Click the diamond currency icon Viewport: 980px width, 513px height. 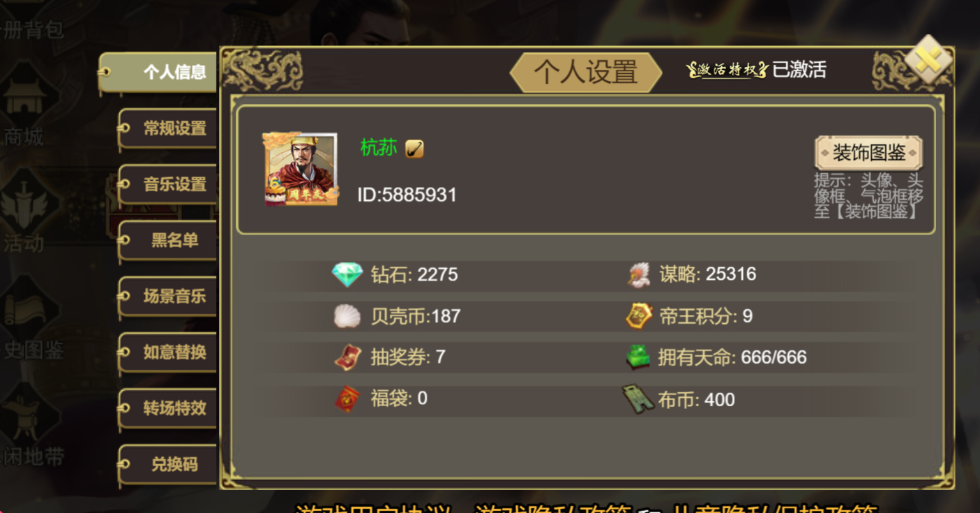pos(347,274)
